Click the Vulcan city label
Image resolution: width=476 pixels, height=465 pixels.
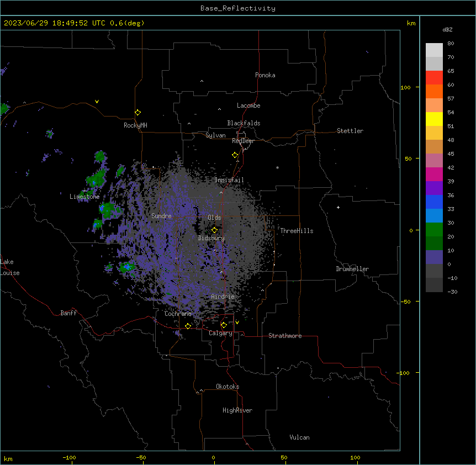pos(300,437)
